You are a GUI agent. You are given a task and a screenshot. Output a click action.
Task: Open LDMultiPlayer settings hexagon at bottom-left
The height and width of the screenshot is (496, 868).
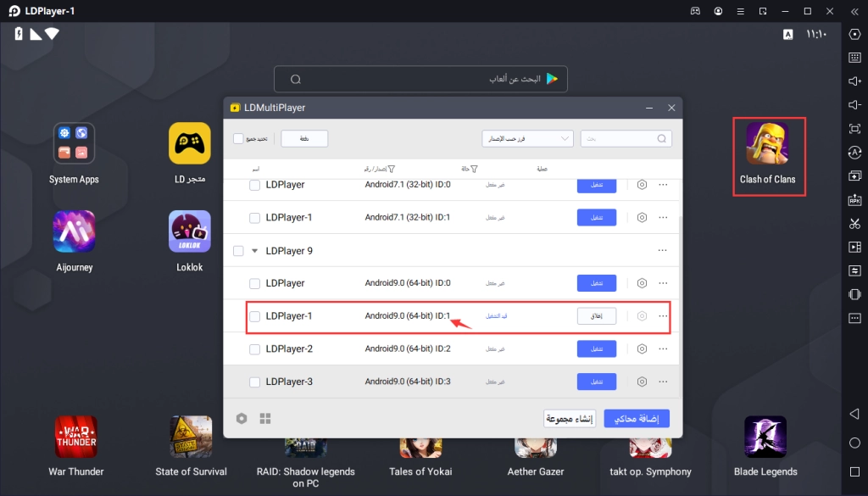pos(242,419)
